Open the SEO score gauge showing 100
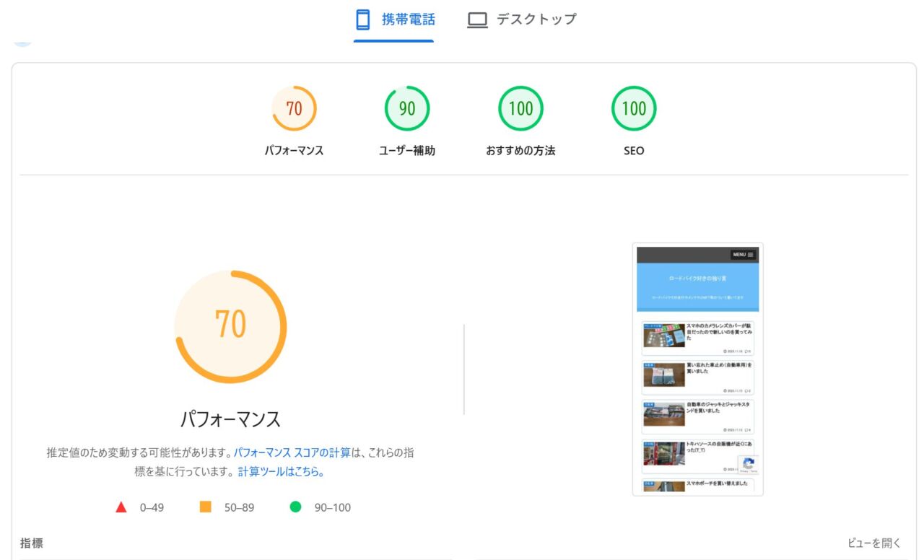Viewport: 924px width, 560px height. pos(634,109)
